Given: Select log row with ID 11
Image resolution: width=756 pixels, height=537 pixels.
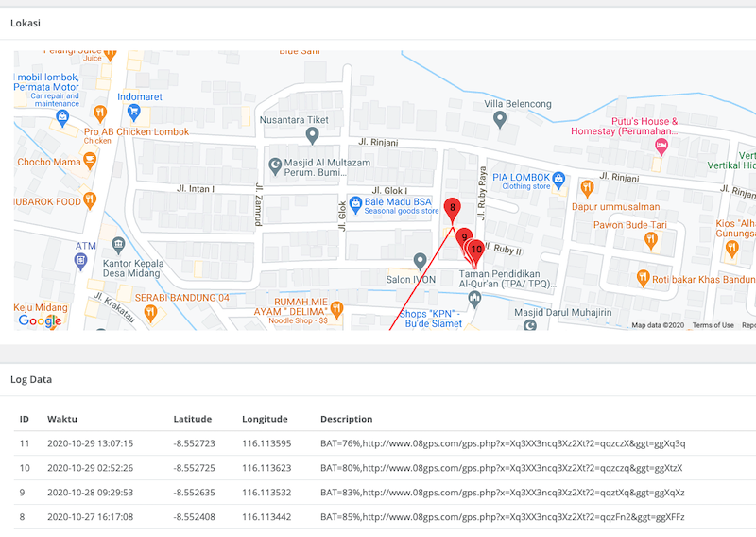Looking at the screenshot, I should point(385,443).
